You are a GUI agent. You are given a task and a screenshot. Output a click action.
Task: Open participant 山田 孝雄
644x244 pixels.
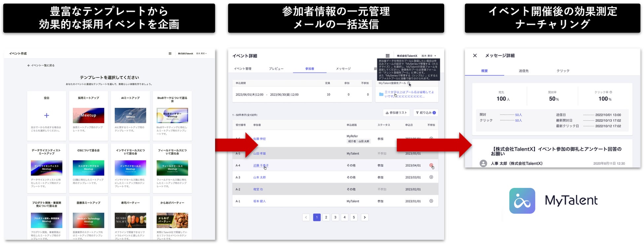click(x=260, y=153)
